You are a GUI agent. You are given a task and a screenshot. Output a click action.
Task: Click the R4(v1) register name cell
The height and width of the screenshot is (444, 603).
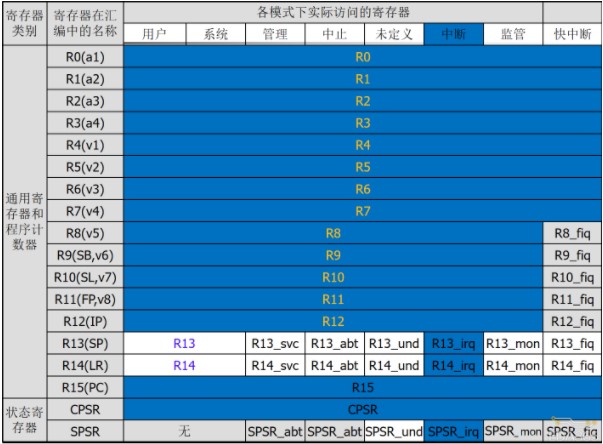pos(85,145)
